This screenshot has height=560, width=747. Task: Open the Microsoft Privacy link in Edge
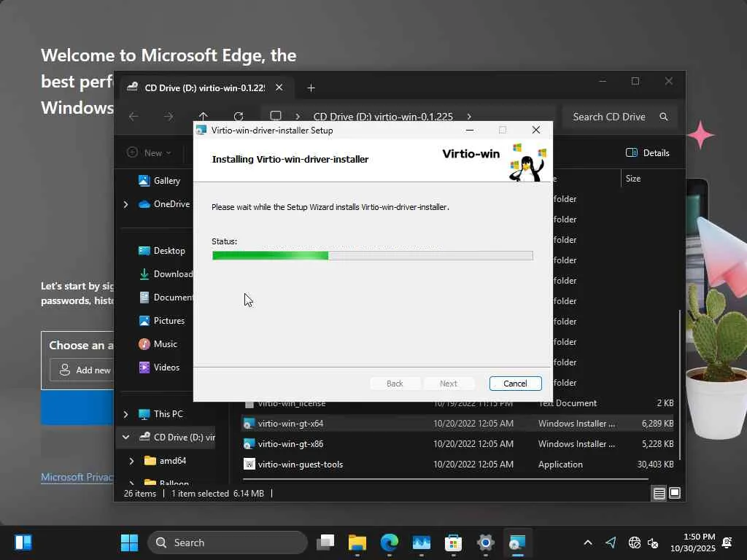click(77, 477)
